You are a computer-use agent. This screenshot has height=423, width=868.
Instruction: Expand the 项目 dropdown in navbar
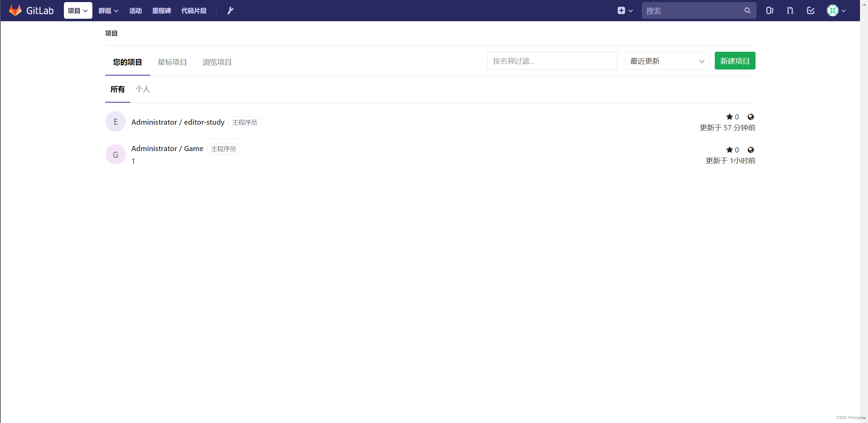pyautogui.click(x=78, y=11)
